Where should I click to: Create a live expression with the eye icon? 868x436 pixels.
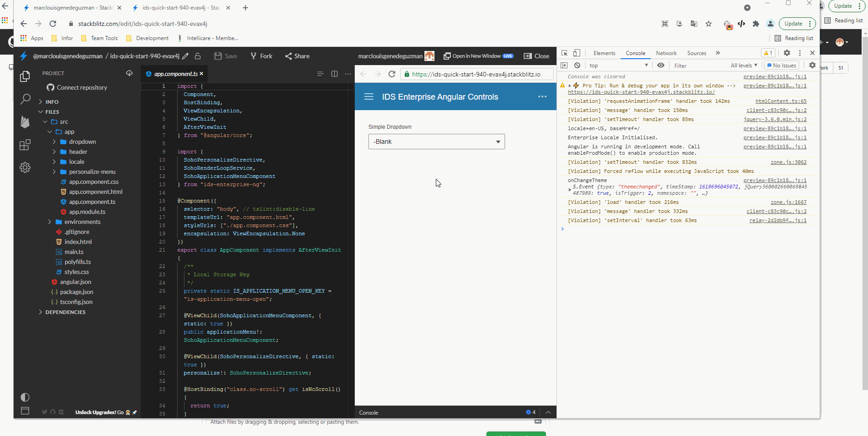661,66
